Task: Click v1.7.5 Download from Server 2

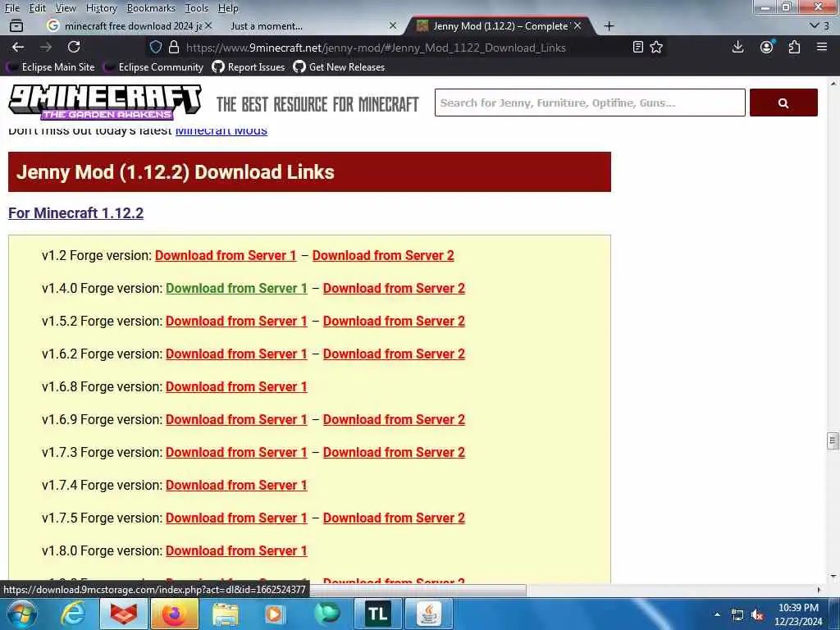Action: (x=394, y=518)
